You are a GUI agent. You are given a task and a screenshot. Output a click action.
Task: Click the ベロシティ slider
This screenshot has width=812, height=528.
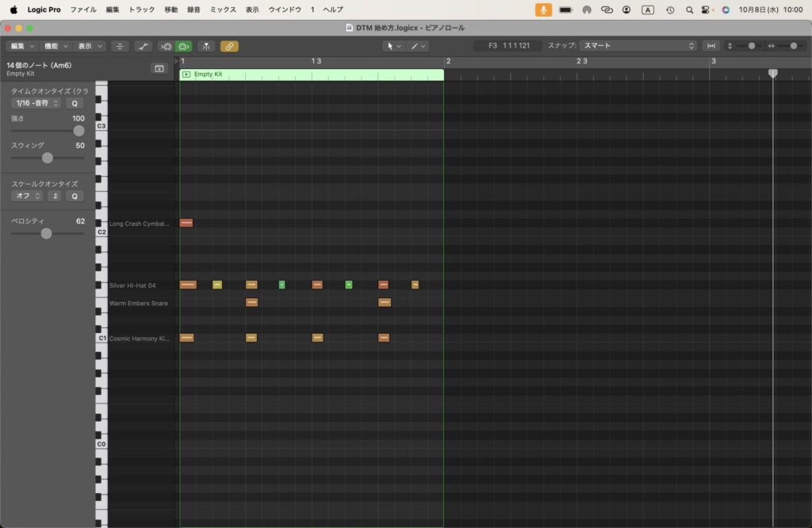coord(46,233)
